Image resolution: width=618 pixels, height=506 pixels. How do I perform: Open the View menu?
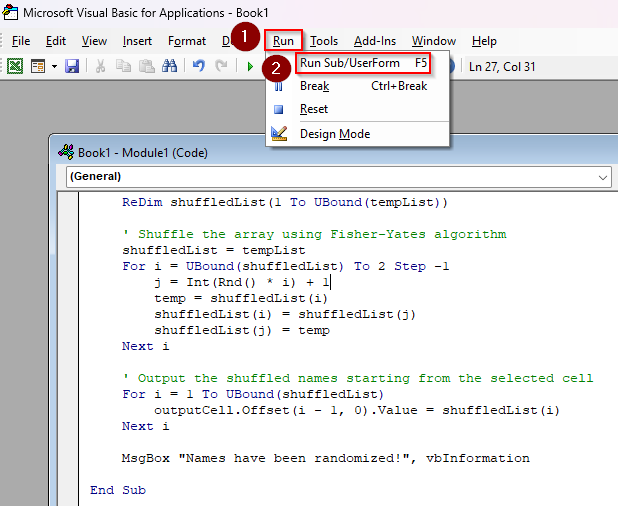[x=94, y=41]
